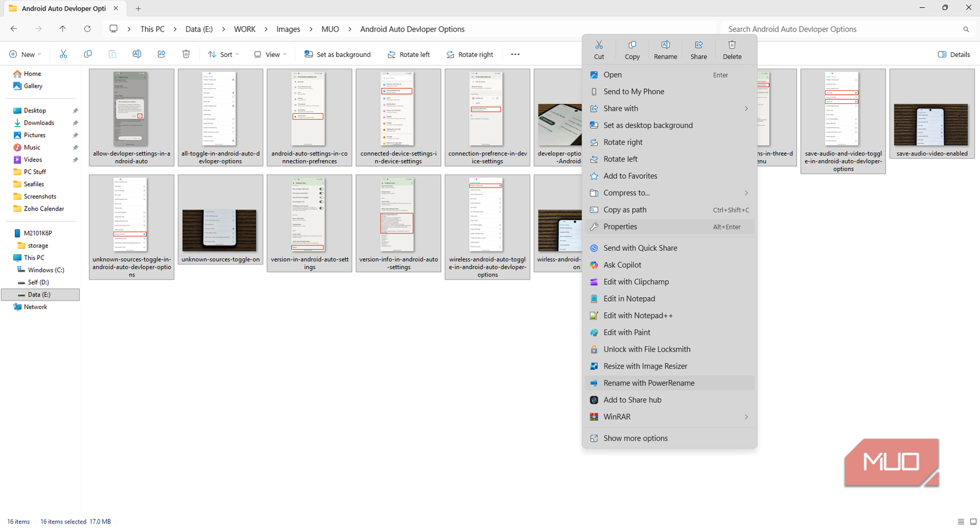Switch to details list view in status bar

[x=960, y=521]
